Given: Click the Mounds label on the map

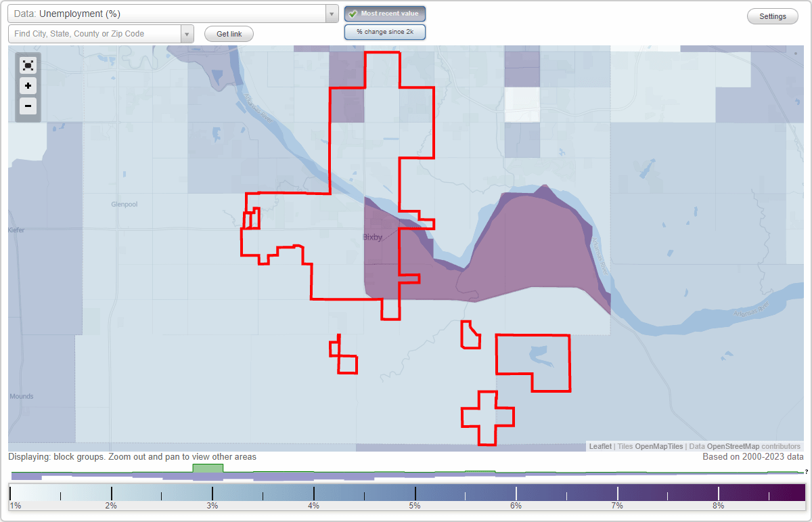Looking at the screenshot, I should pyautogui.click(x=22, y=396).
